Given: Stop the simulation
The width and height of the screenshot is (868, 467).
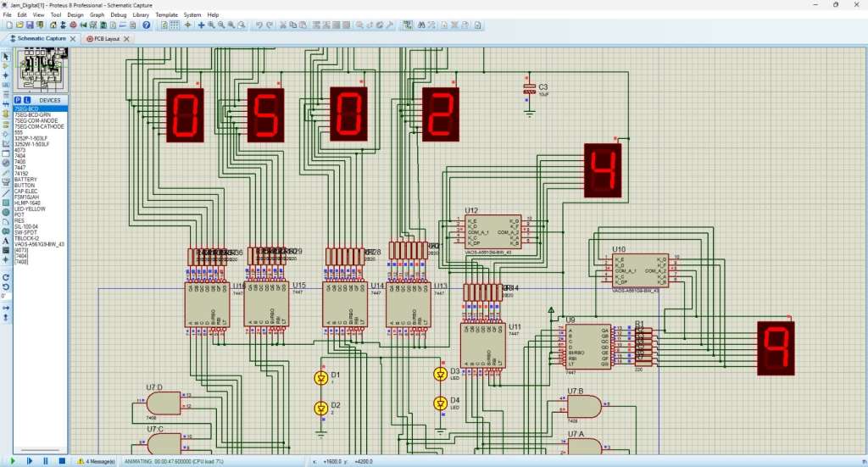Looking at the screenshot, I should click(x=62, y=461).
